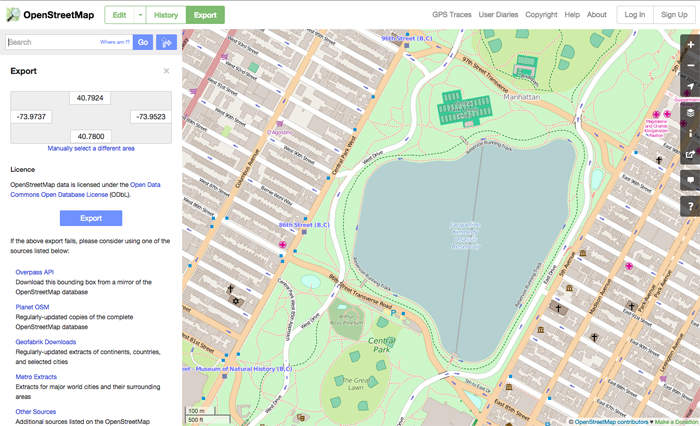Open the map key info panel
The height and width of the screenshot is (426, 700).
tap(690, 134)
